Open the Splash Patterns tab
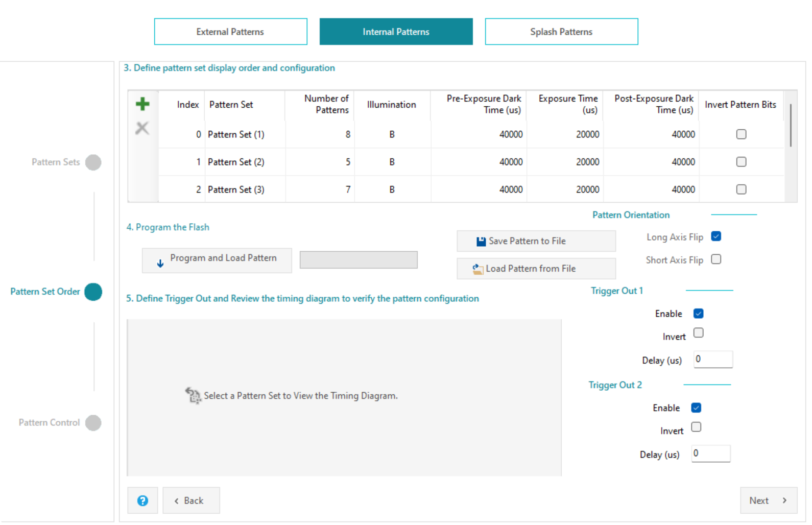Screen dimensions: 812x525 (562, 32)
